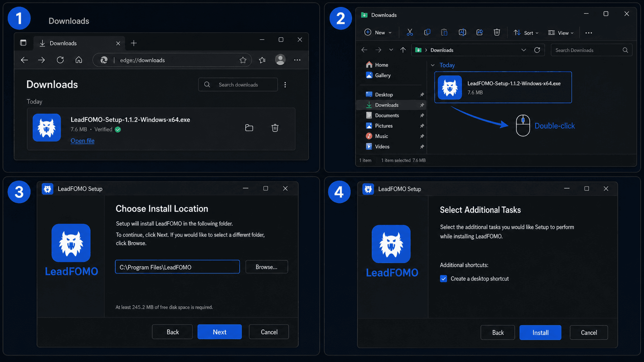Open Sort dropdown in File Explorer
The image size is (644, 362).
(526, 33)
